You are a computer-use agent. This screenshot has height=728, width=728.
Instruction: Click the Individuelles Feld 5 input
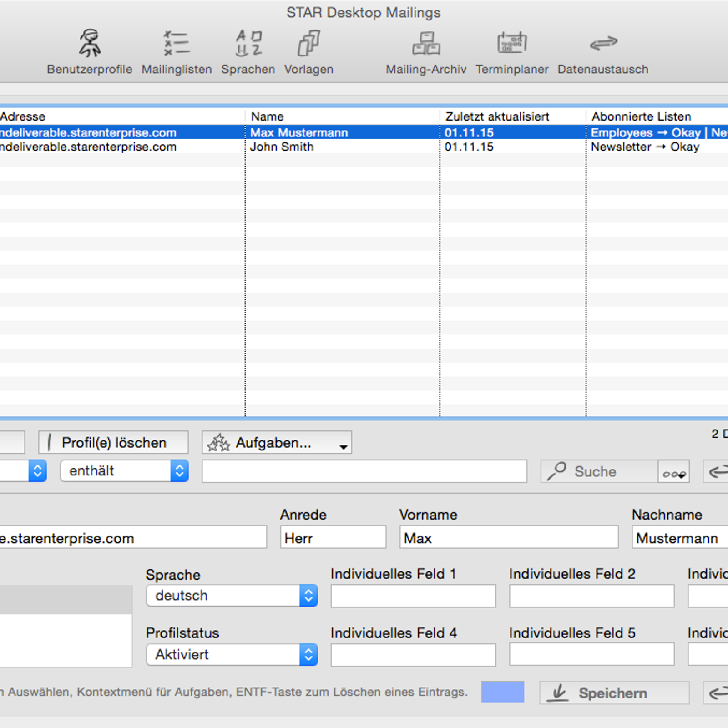[x=591, y=654]
